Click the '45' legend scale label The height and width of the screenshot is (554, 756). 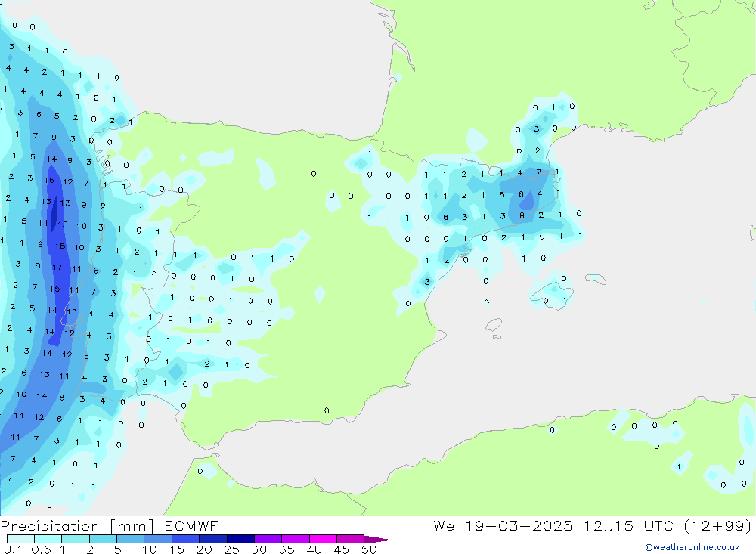(342, 549)
